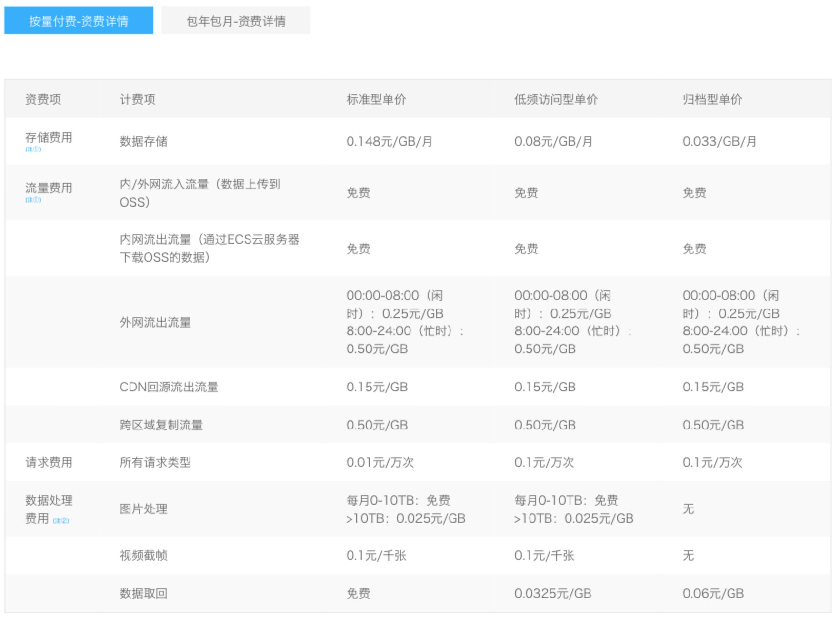This screenshot has height=618, width=840.
Task: Select the 0.0325元/GB data retrieval price
Action: 553,594
